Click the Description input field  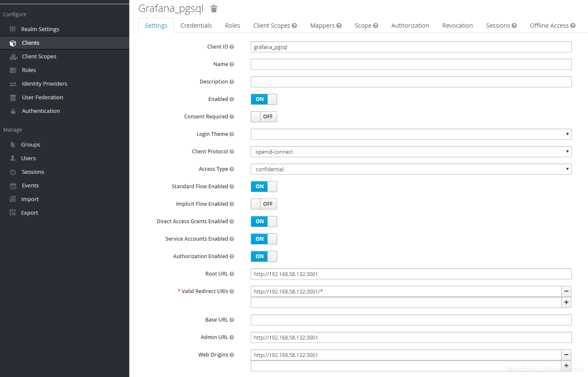click(x=411, y=82)
